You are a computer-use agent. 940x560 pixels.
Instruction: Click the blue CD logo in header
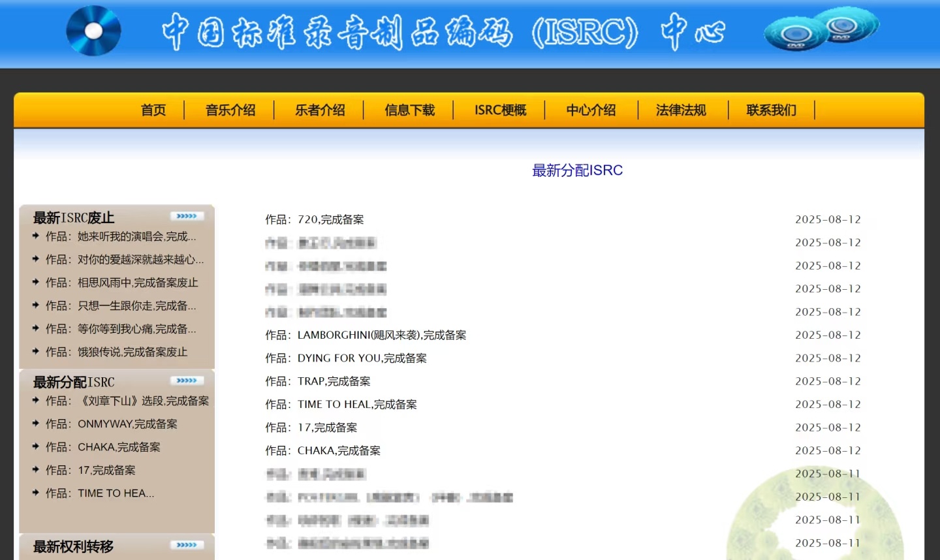click(93, 31)
